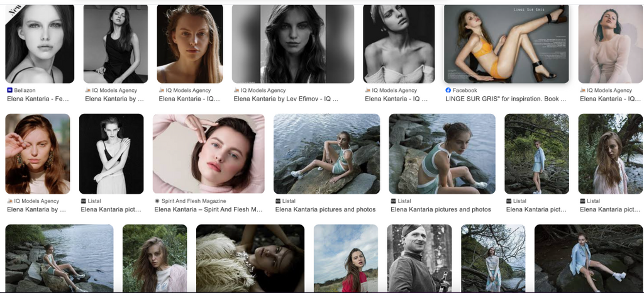The image size is (644, 293).
Task: Click Listal favicon under crouching-on-rocks close photo
Action: [394, 201]
